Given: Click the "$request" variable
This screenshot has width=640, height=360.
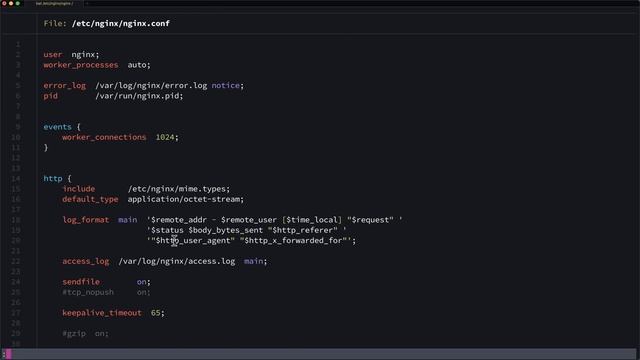Looking at the screenshot, I should tap(371, 220).
